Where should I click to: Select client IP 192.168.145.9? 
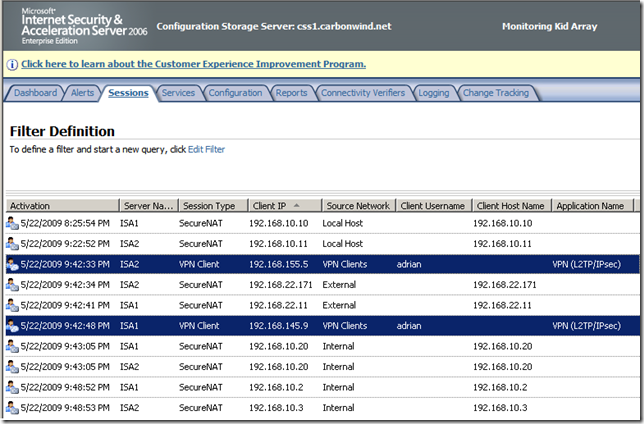pos(278,326)
